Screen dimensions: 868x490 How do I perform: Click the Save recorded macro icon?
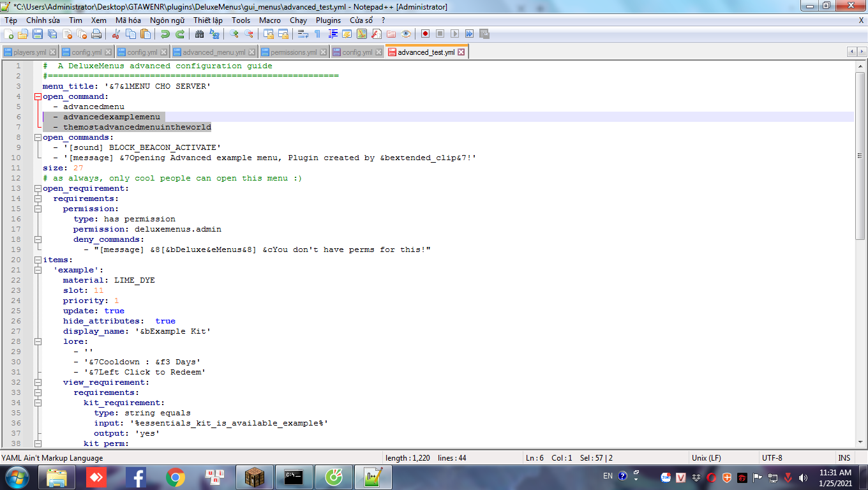(484, 34)
